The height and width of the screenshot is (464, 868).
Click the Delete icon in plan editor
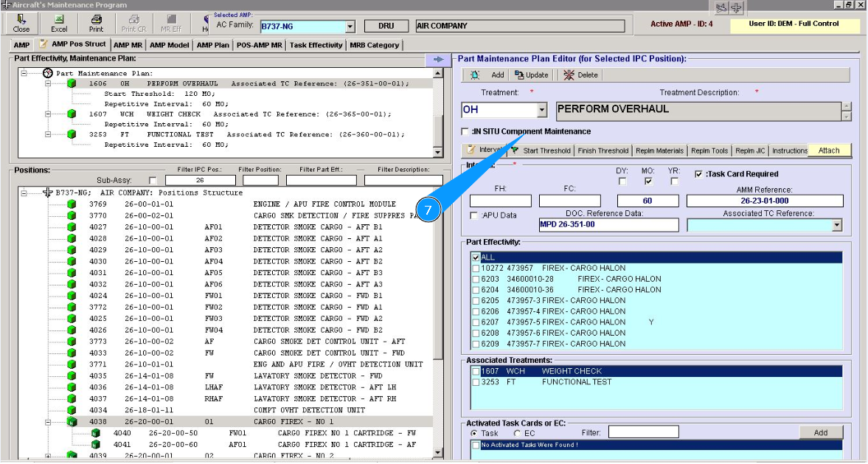pos(569,75)
